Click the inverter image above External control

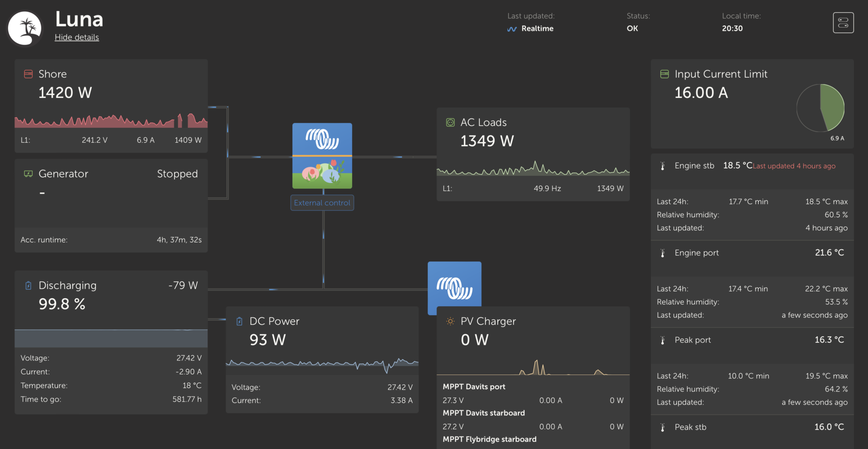pos(322,156)
